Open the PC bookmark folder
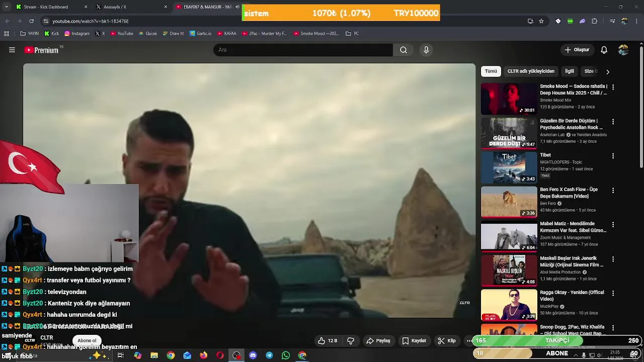The height and width of the screenshot is (362, 644). (352, 34)
